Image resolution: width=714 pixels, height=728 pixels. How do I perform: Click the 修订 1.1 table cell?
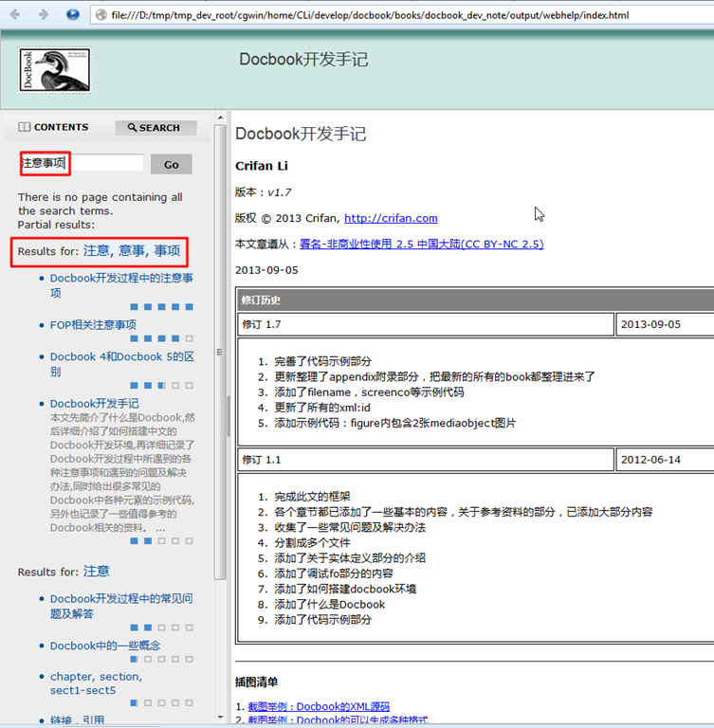tap(426, 460)
